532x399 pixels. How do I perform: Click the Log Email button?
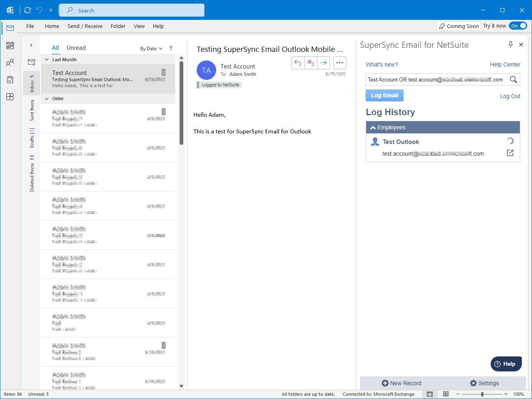[384, 95]
